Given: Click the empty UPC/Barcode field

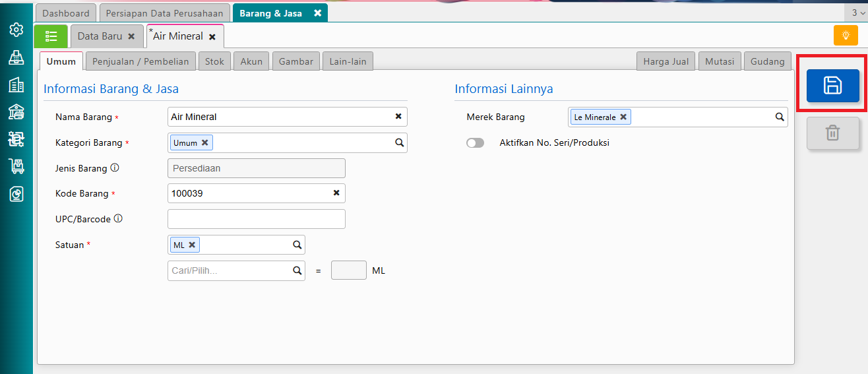Looking at the screenshot, I should pos(257,219).
